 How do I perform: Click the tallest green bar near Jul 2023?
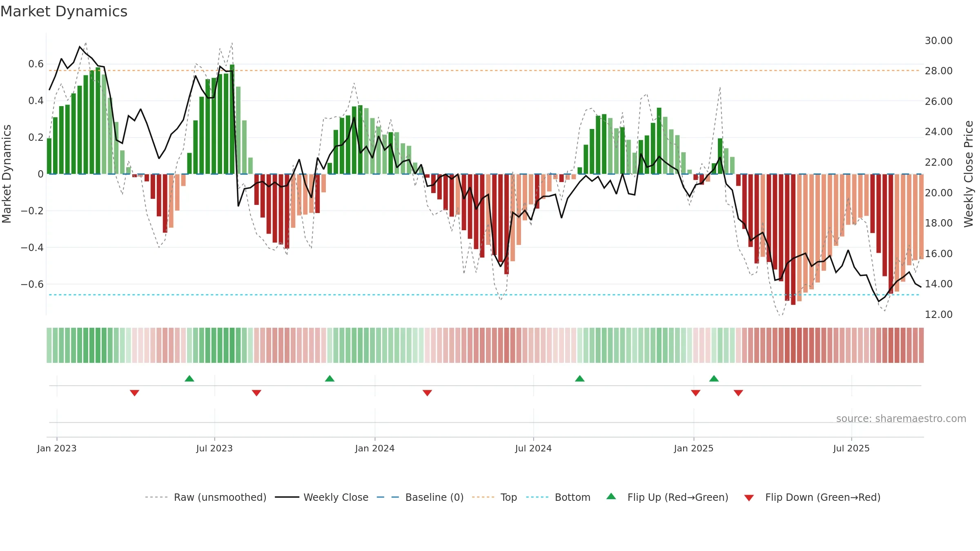pyautogui.click(x=232, y=119)
